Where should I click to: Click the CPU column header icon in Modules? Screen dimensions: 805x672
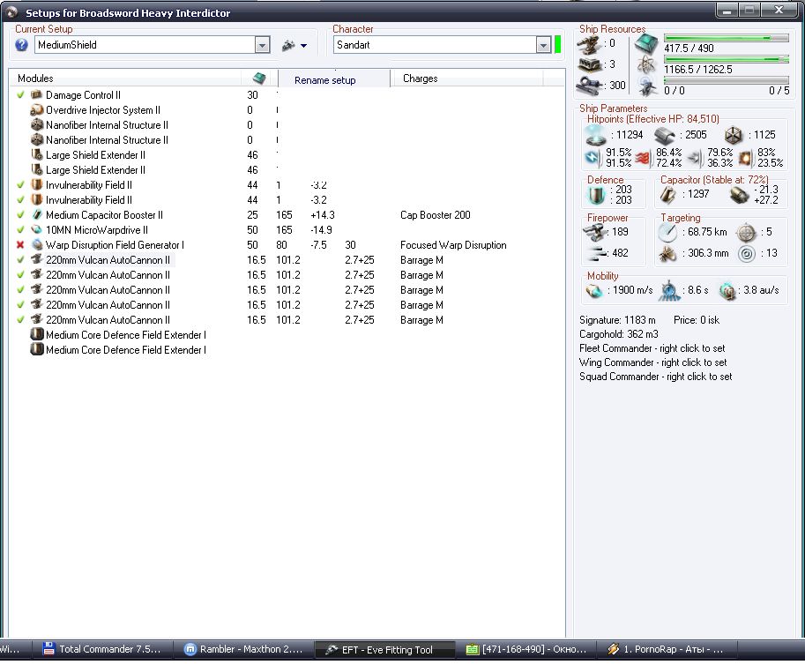point(259,78)
